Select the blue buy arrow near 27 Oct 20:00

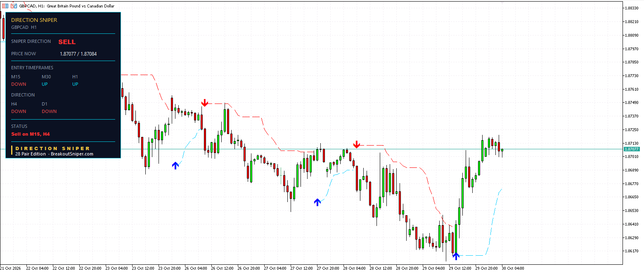click(x=317, y=202)
